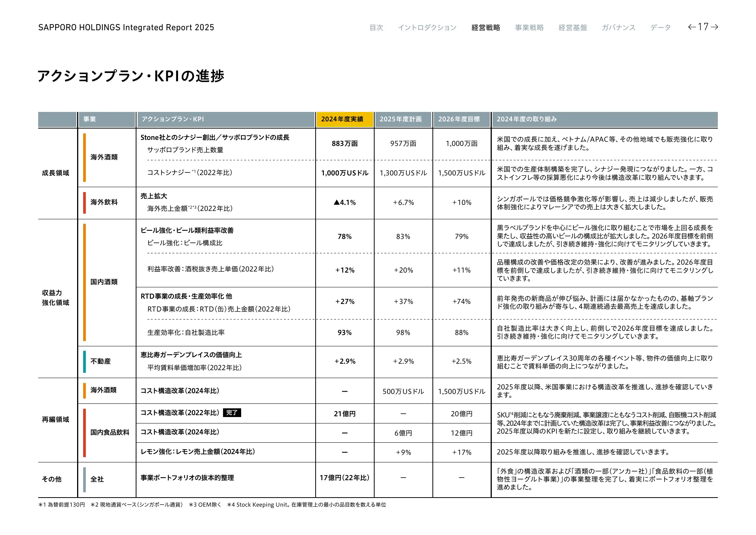Click the 不動産 teal color bar
The width and height of the screenshot is (756, 535).
(85, 361)
